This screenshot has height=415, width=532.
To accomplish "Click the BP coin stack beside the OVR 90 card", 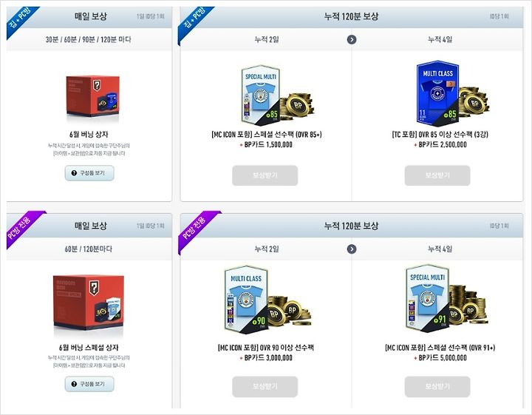I will [288, 309].
